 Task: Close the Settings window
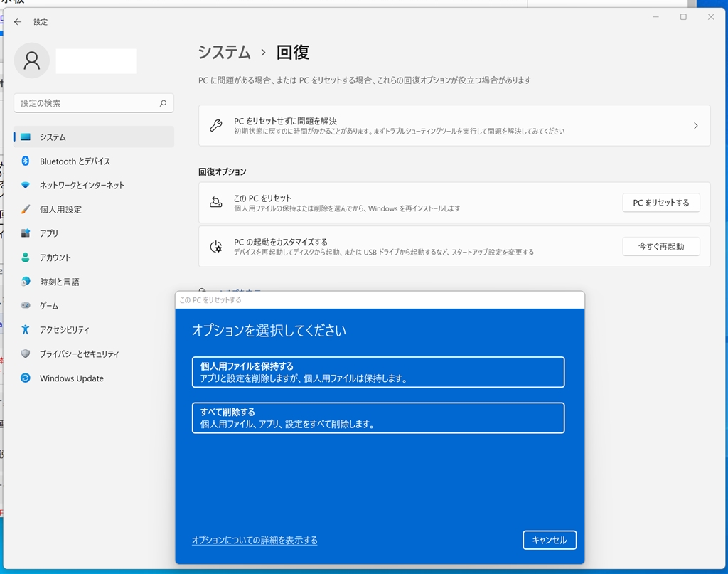tap(711, 17)
